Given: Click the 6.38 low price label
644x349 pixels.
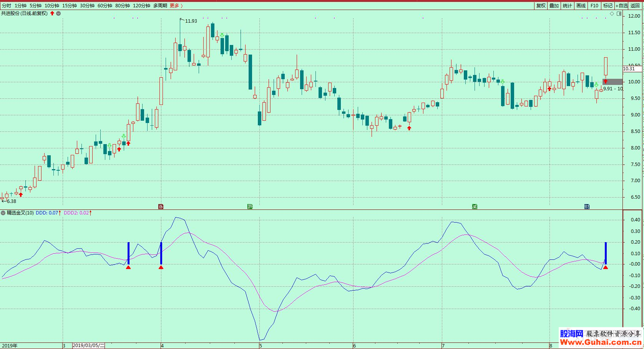Looking at the screenshot, I should (x=12, y=201).
